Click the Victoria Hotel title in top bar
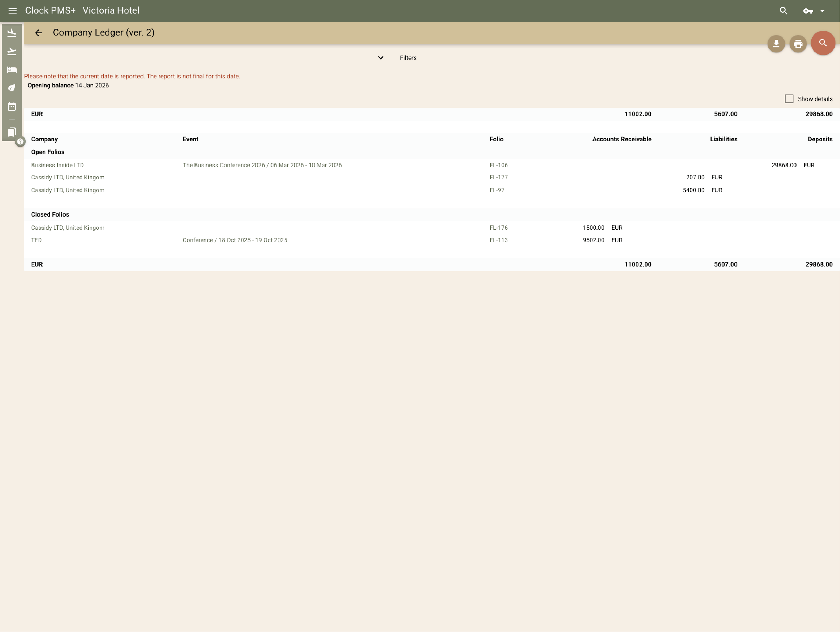This screenshot has height=632, width=840. pyautogui.click(x=110, y=11)
